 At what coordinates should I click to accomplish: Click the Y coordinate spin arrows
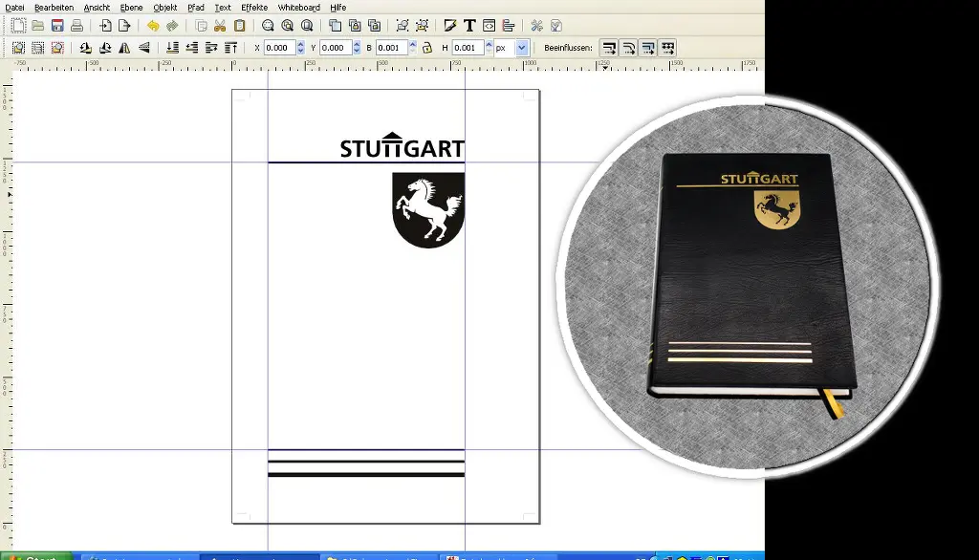coord(357,48)
